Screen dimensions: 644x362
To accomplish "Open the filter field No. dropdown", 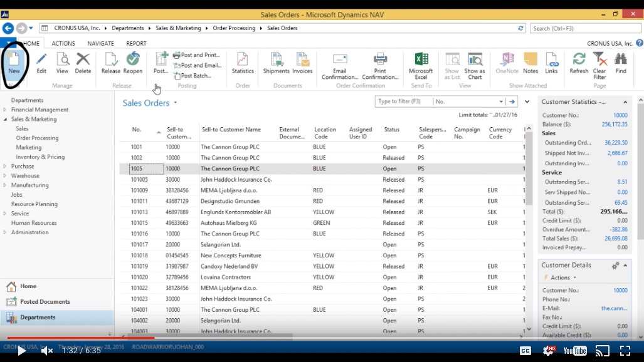I will point(501,101).
